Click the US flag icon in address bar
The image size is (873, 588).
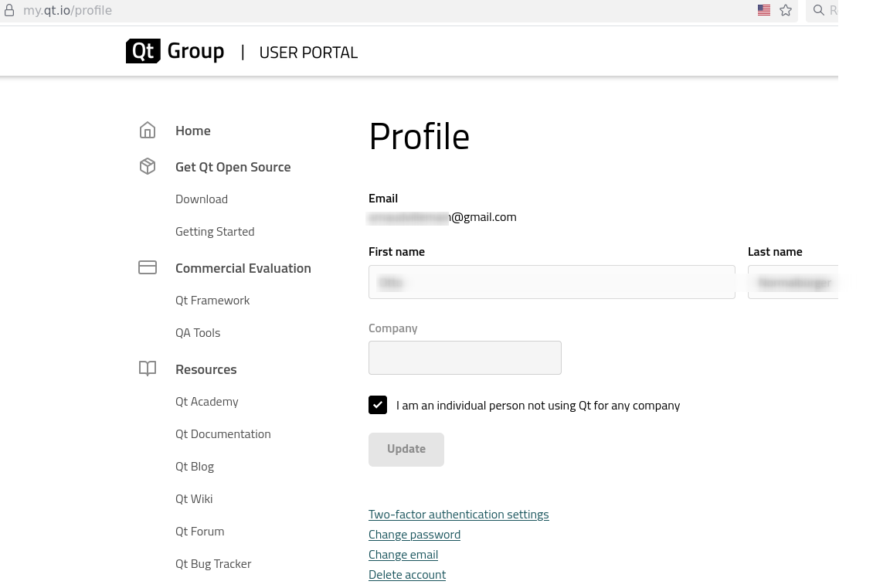click(764, 11)
